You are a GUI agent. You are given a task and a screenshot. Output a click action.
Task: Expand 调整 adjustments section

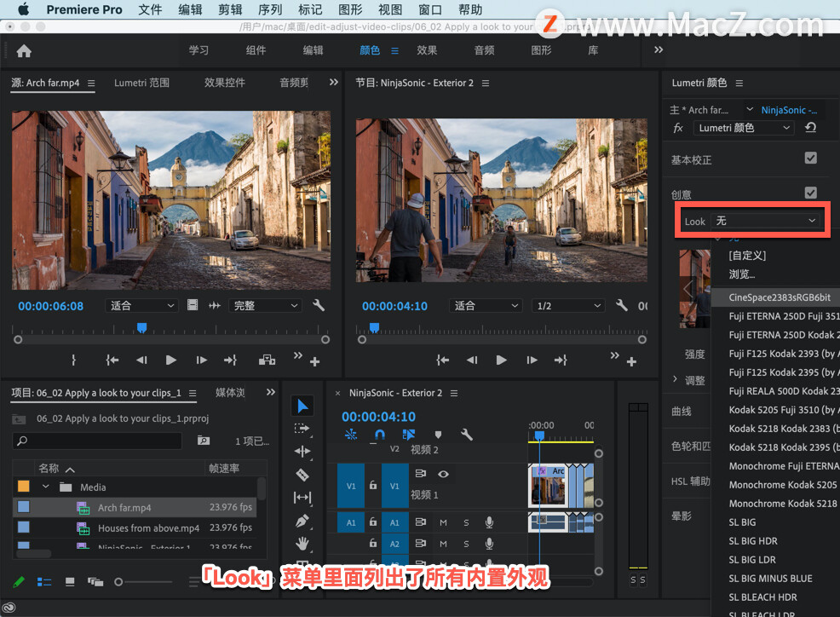[675, 379]
